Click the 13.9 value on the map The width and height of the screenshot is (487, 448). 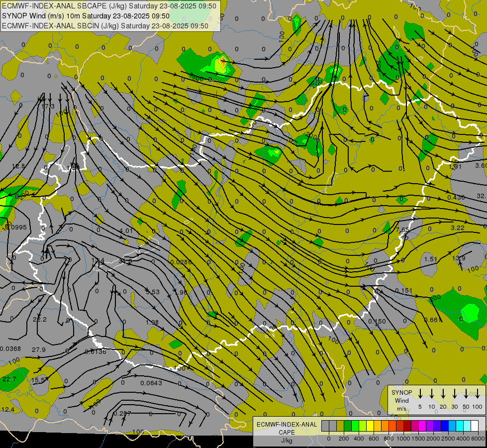[459, 258]
